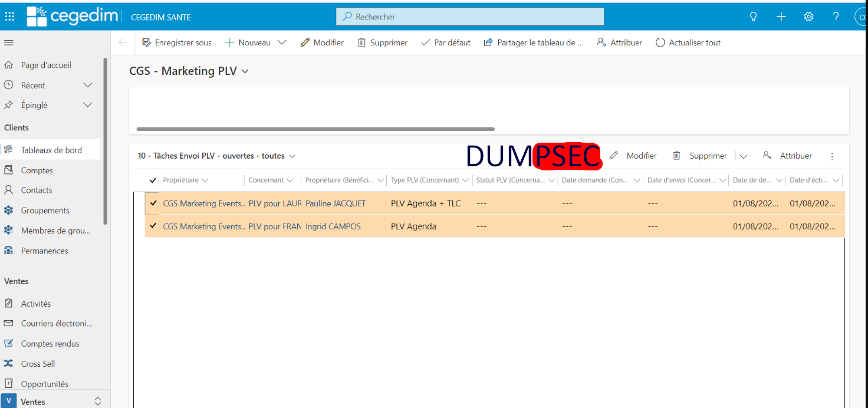Open the grid's three-dot more commands
This screenshot has width=868, height=408.
832,156
